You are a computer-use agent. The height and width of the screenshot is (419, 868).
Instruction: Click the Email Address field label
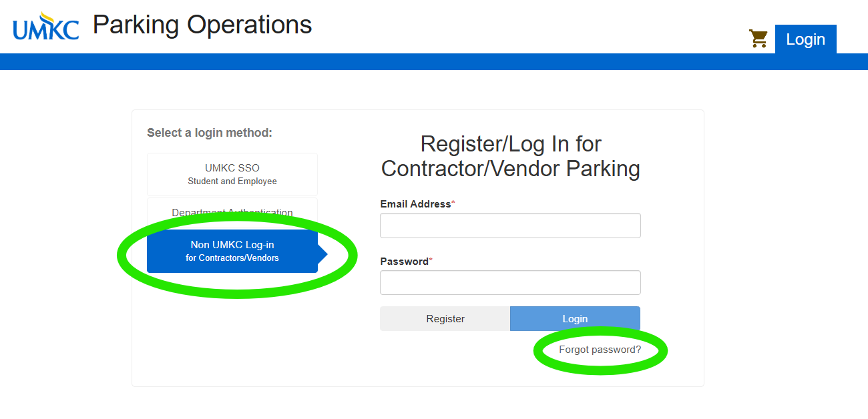[x=415, y=204]
